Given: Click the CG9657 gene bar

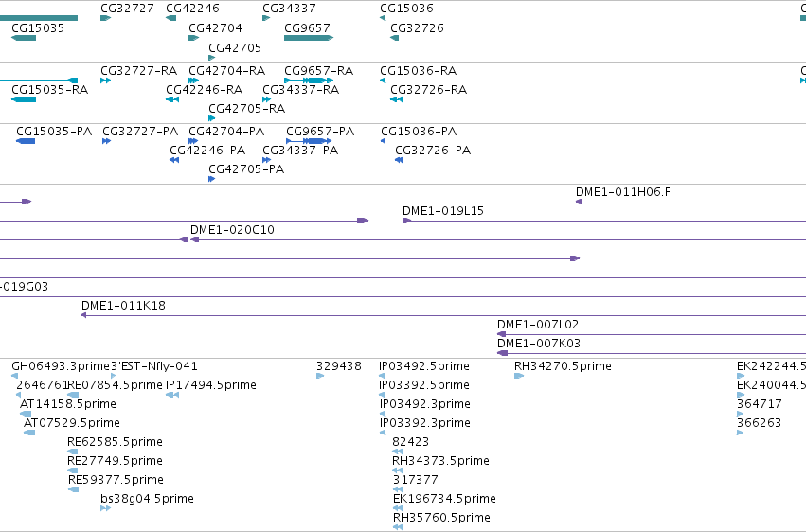Looking at the screenshot, I should [x=309, y=38].
